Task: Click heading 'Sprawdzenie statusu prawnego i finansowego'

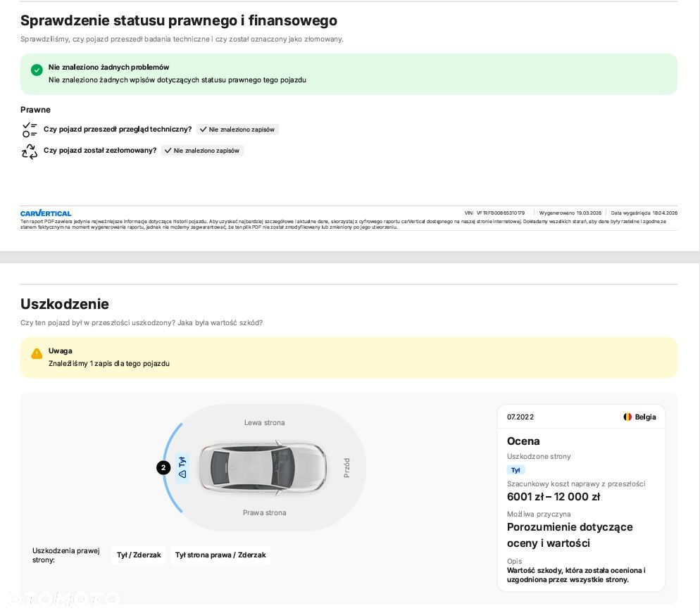Action: click(x=179, y=20)
